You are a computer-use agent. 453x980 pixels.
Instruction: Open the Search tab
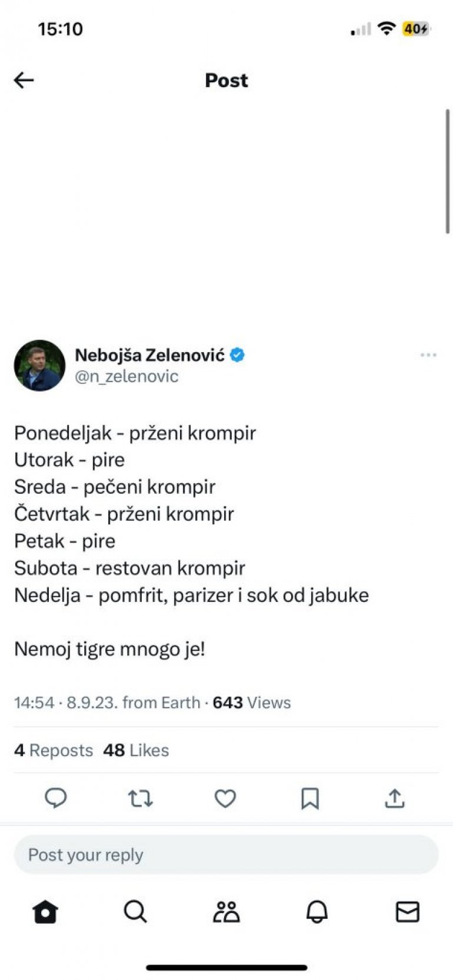pyautogui.click(x=135, y=912)
